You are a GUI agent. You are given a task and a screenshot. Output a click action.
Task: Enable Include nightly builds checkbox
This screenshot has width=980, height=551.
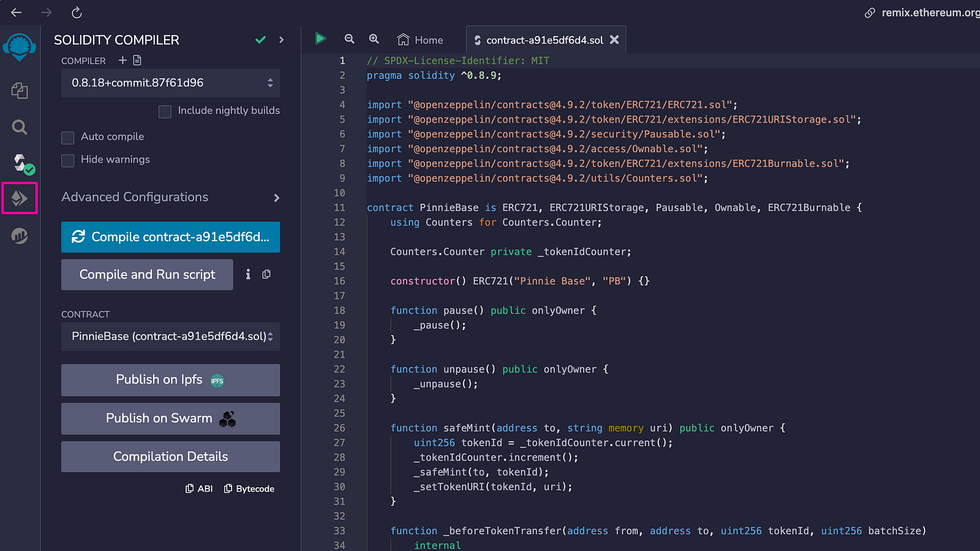(165, 111)
